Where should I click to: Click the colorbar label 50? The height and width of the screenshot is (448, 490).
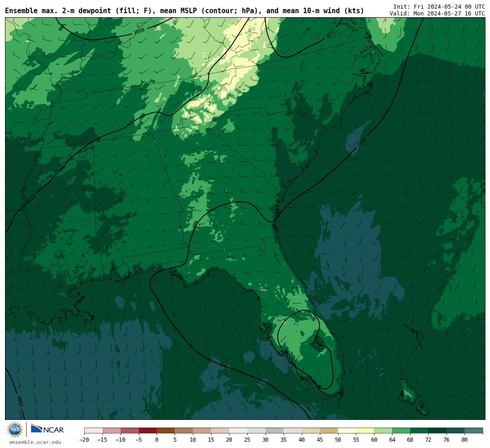click(338, 440)
